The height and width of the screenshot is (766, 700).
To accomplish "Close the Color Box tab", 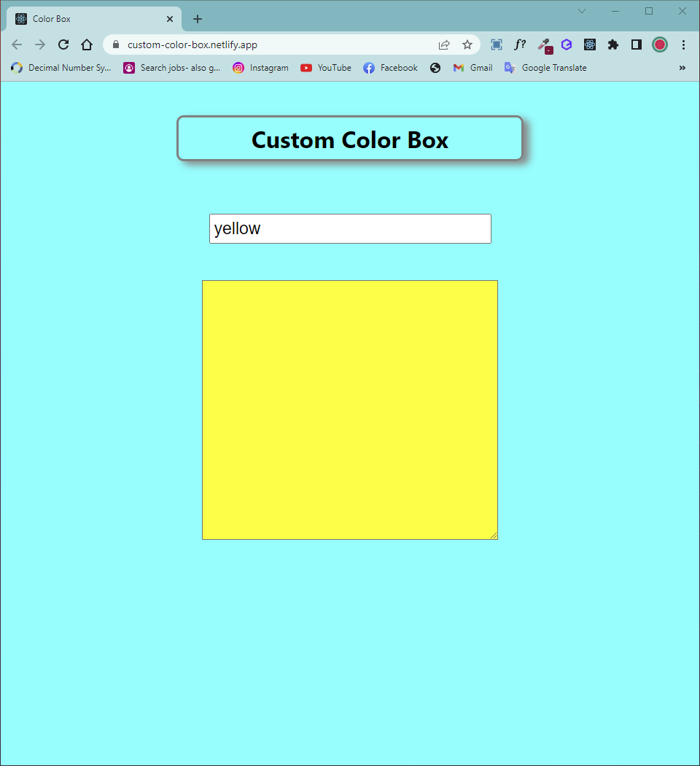I will click(170, 19).
